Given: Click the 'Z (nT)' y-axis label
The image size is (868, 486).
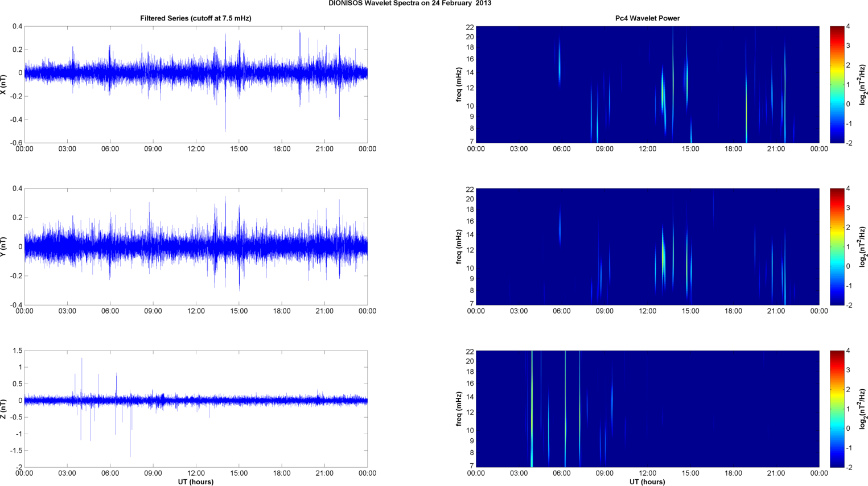Looking at the screenshot, I should click(x=4, y=409).
